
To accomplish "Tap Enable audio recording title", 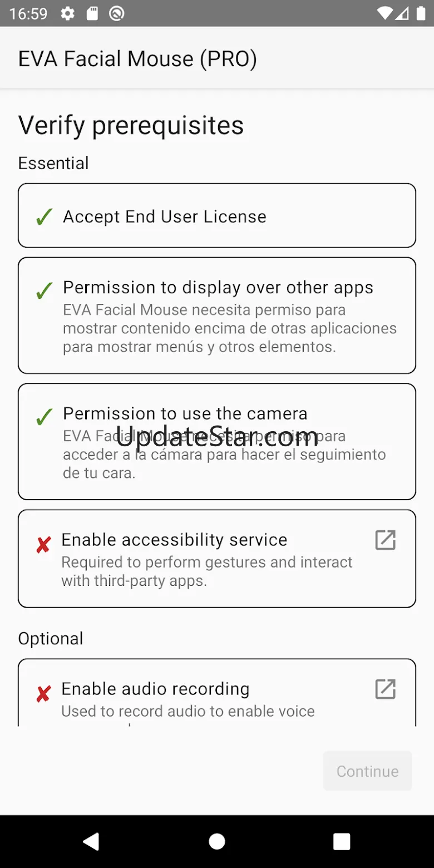I will coord(155,689).
